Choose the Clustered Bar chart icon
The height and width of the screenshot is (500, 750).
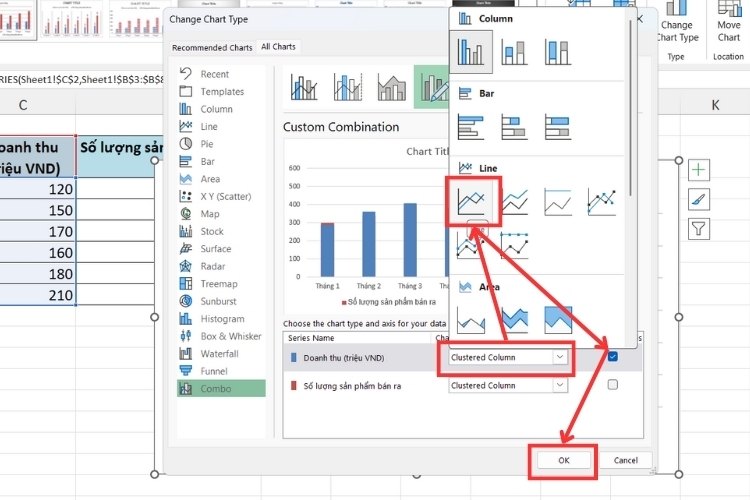pos(471,127)
